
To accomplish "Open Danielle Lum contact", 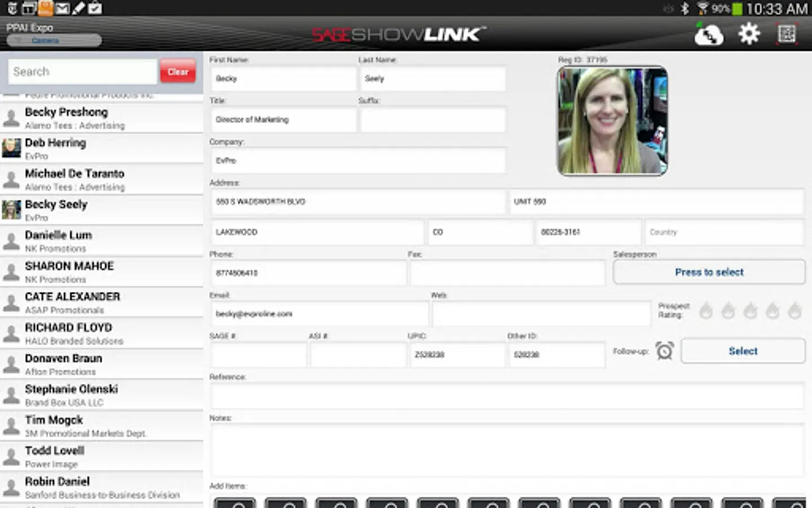I will (101, 241).
